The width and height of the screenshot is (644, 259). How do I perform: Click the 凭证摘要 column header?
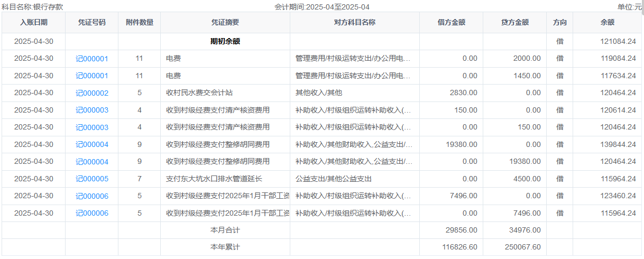point(225,23)
